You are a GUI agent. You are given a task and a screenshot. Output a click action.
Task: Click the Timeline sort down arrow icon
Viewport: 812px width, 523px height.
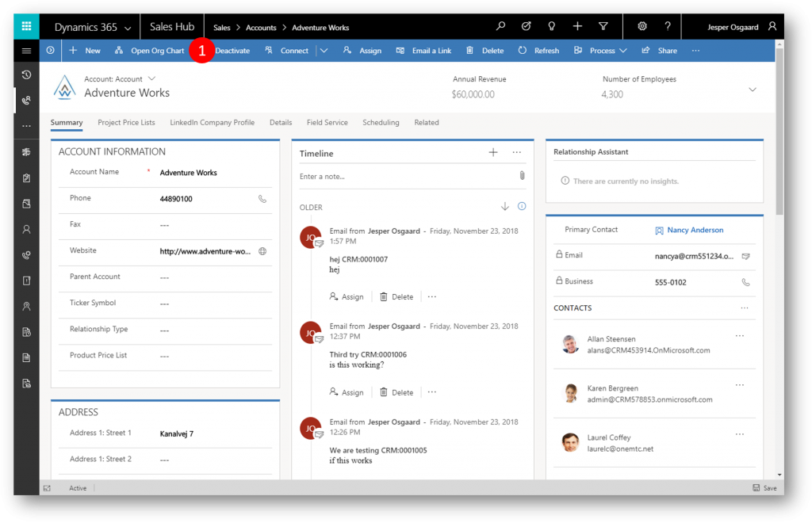coord(505,207)
